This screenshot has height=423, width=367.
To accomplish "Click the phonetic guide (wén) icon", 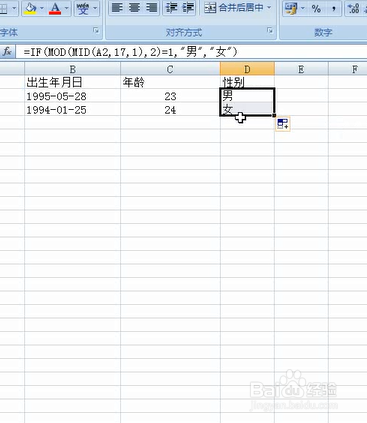I will pyautogui.click(x=83, y=8).
